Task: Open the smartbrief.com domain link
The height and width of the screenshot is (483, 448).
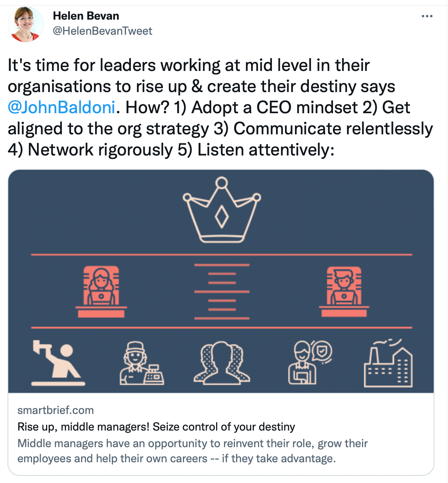Action: (55, 410)
